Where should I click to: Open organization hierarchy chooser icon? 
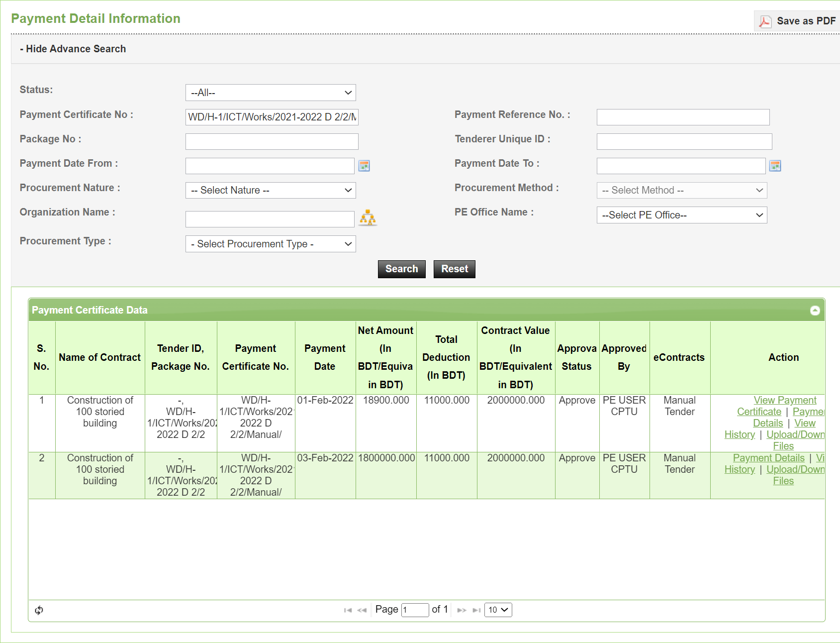(x=368, y=218)
